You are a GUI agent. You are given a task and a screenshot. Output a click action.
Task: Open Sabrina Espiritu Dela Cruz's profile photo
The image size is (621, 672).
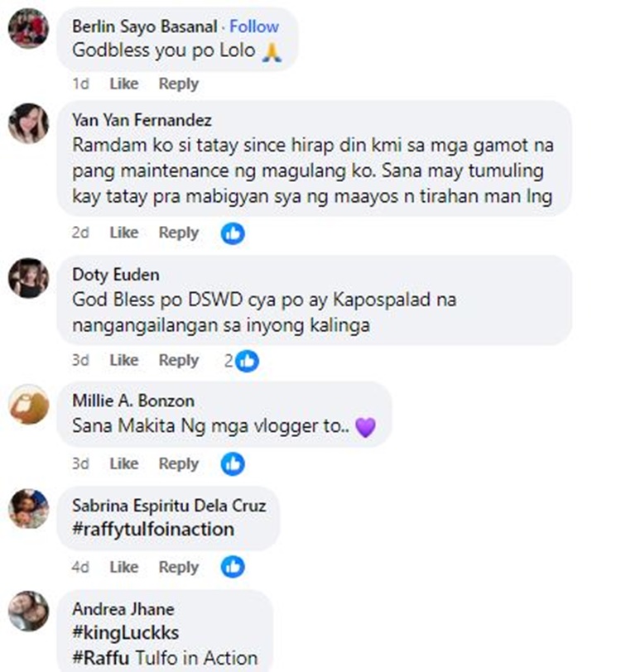coord(28,509)
